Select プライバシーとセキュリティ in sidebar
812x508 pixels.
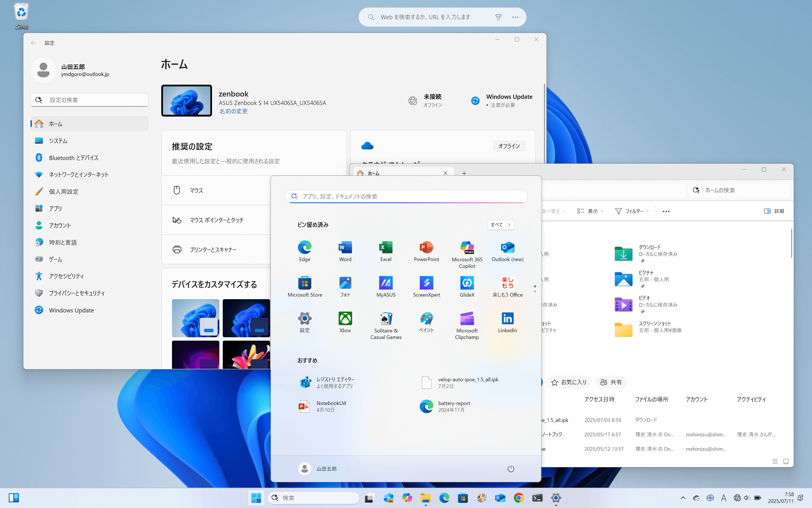90,293
